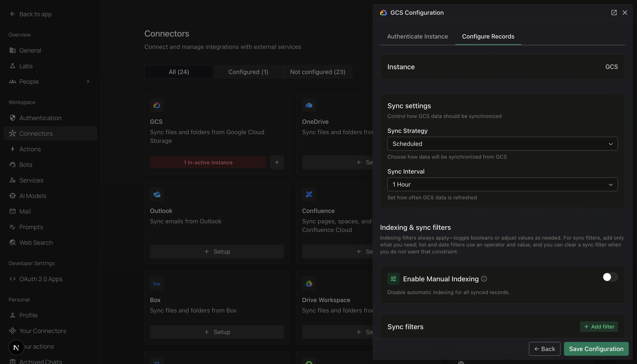Image resolution: width=637 pixels, height=364 pixels.
Task: Click the Box Setup button
Action: (217, 332)
